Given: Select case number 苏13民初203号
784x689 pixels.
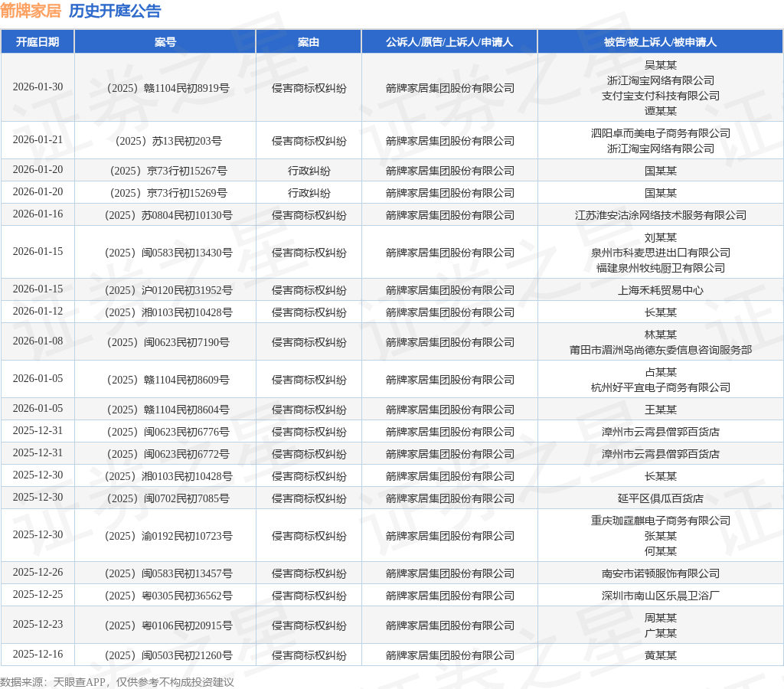Looking at the screenshot, I should (x=168, y=141).
